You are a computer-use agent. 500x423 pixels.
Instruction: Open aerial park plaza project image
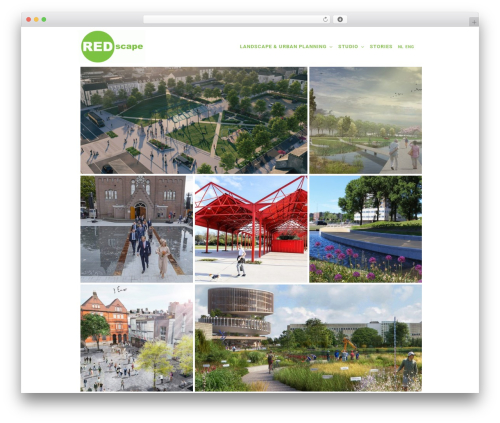pos(194,120)
